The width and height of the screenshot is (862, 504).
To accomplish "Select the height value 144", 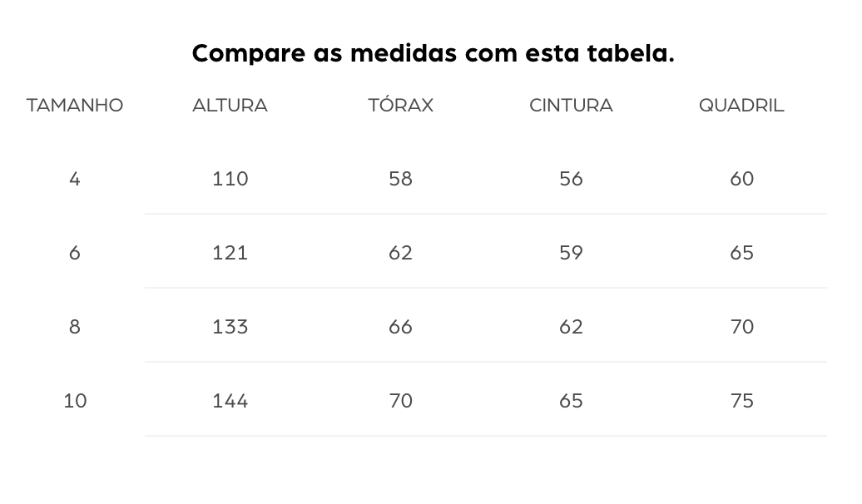I will [x=230, y=401].
